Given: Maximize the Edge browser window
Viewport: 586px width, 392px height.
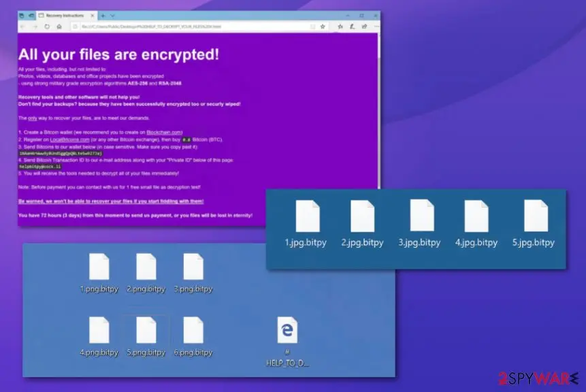Looking at the screenshot, I should tap(361, 16).
